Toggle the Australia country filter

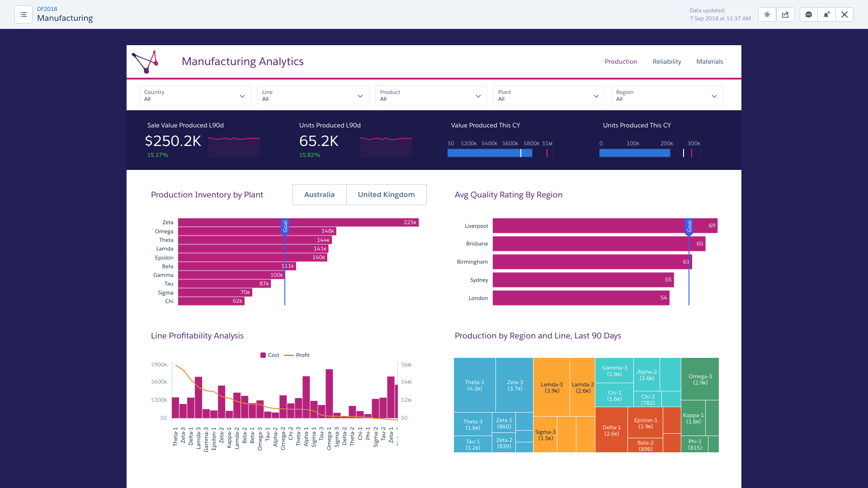point(319,195)
